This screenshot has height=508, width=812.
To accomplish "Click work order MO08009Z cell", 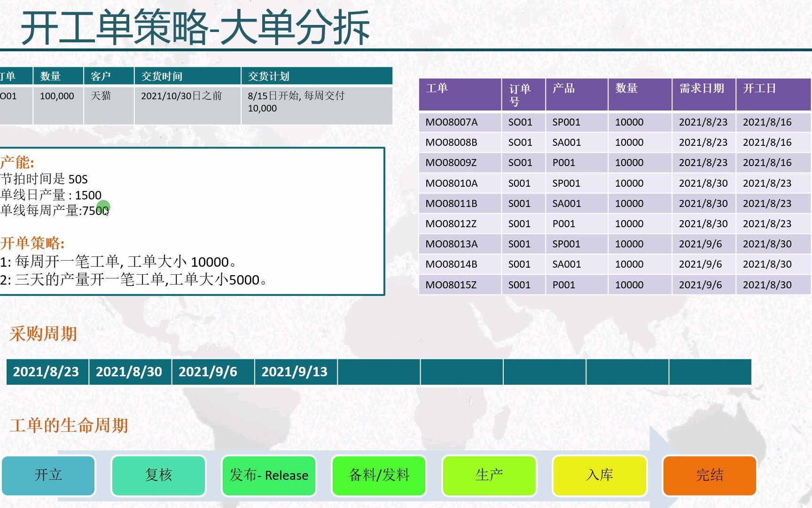I will click(x=460, y=163).
